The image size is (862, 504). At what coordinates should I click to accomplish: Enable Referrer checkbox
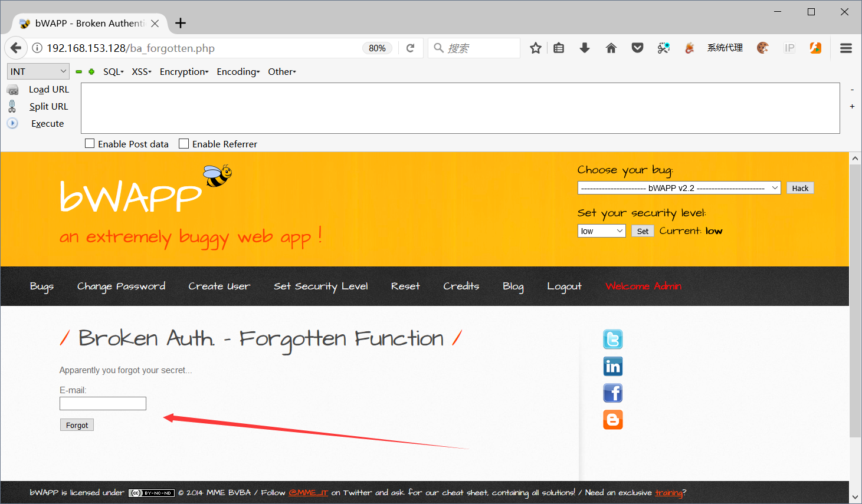click(x=184, y=143)
